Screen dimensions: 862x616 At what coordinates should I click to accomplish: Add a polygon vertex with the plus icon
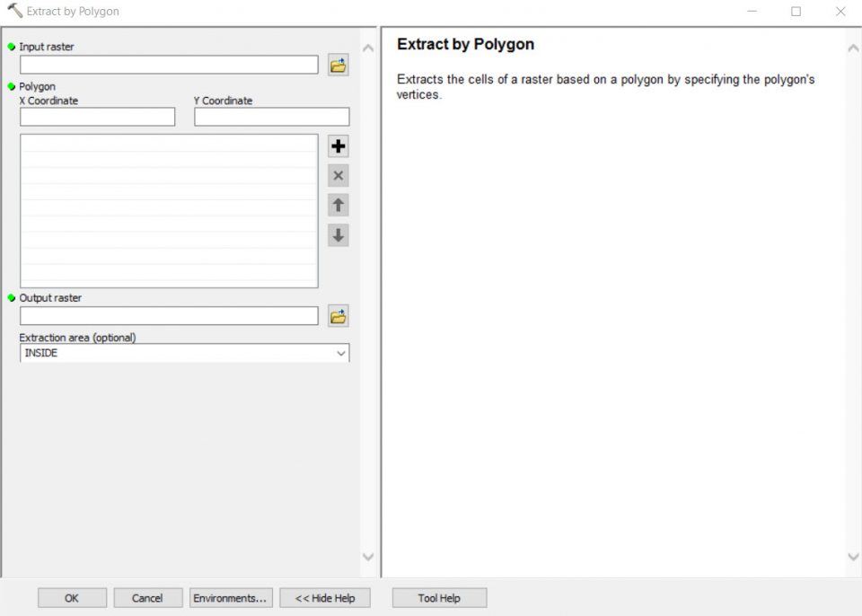point(338,145)
